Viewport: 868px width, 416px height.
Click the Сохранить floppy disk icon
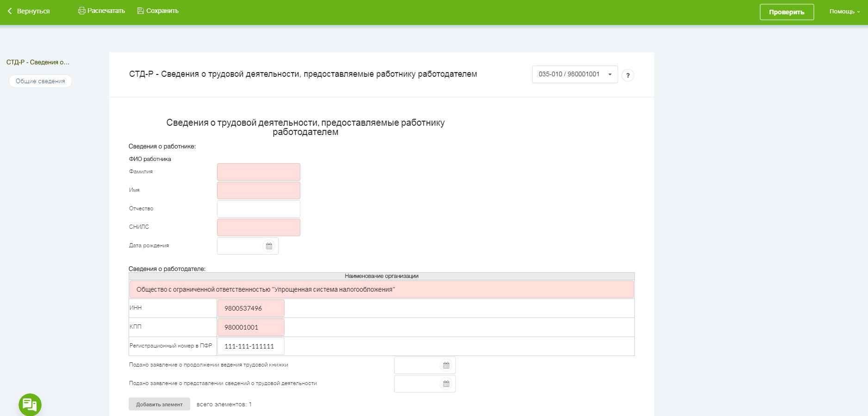click(x=141, y=11)
